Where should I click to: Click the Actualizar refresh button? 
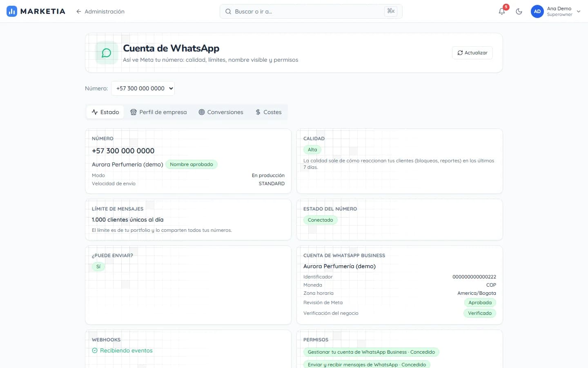[x=472, y=53]
